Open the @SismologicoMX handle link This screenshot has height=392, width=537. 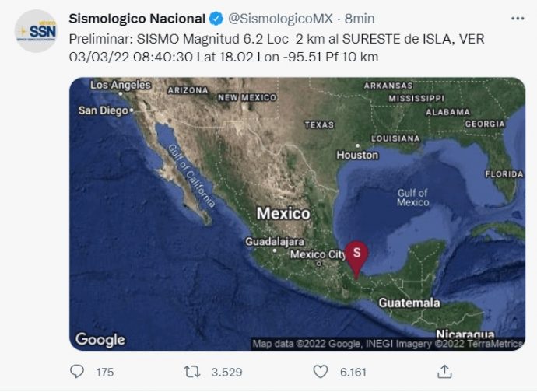(280, 19)
